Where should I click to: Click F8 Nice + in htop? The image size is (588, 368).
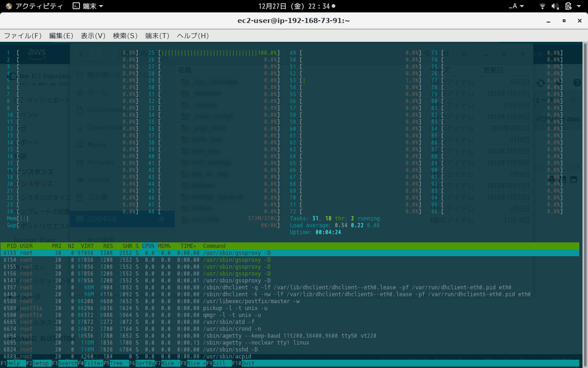pos(193,363)
